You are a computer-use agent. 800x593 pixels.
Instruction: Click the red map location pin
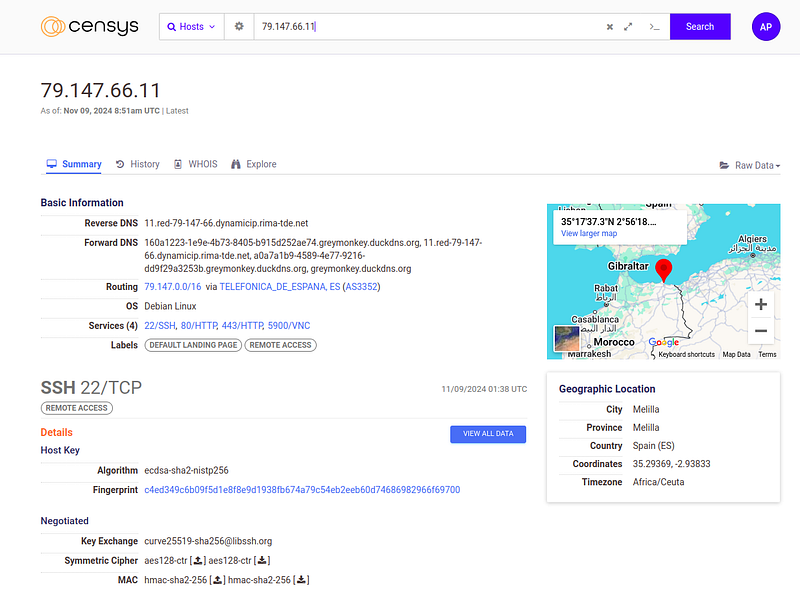tap(663, 270)
